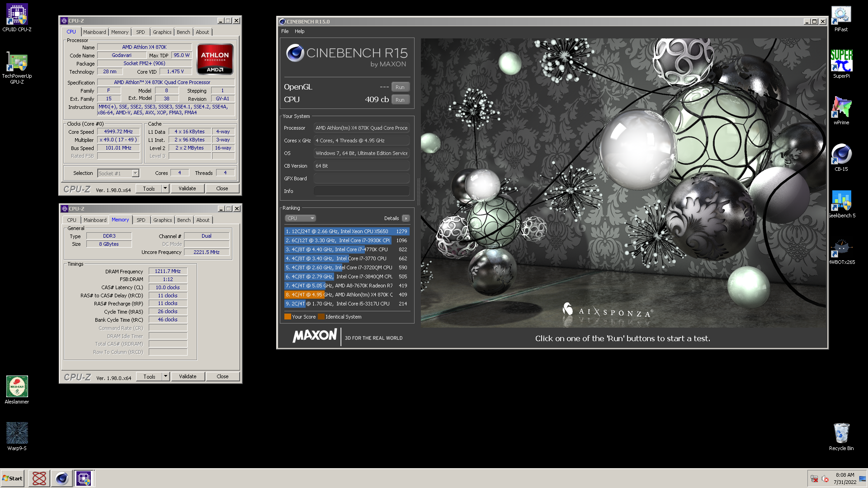This screenshot has width=868, height=488.
Task: Click the MAXON logo at bottom
Action: coord(315,336)
